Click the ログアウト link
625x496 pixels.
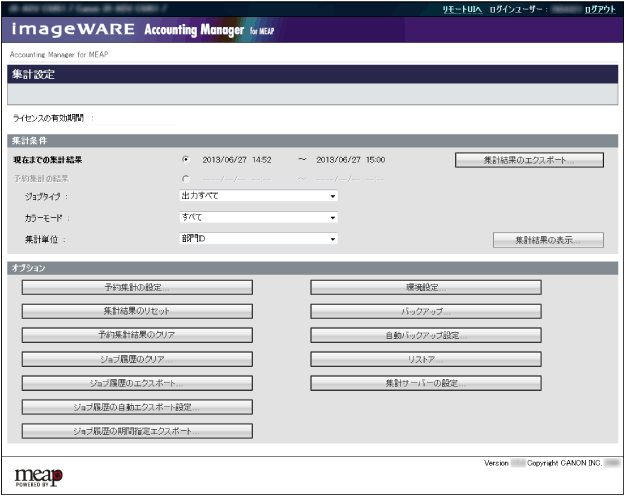pyautogui.click(x=600, y=8)
